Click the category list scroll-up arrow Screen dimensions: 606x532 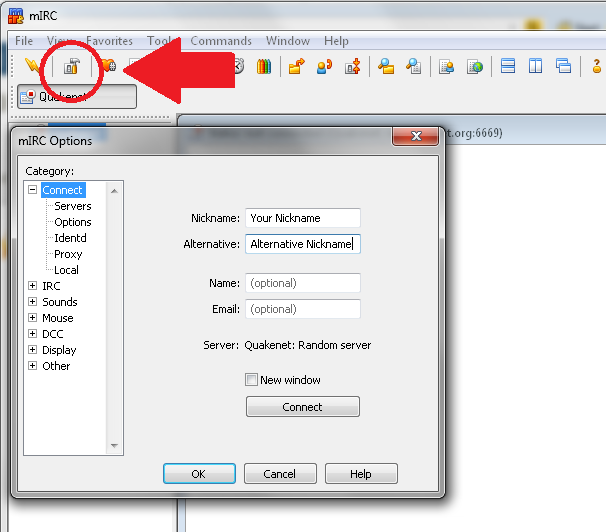(115, 190)
